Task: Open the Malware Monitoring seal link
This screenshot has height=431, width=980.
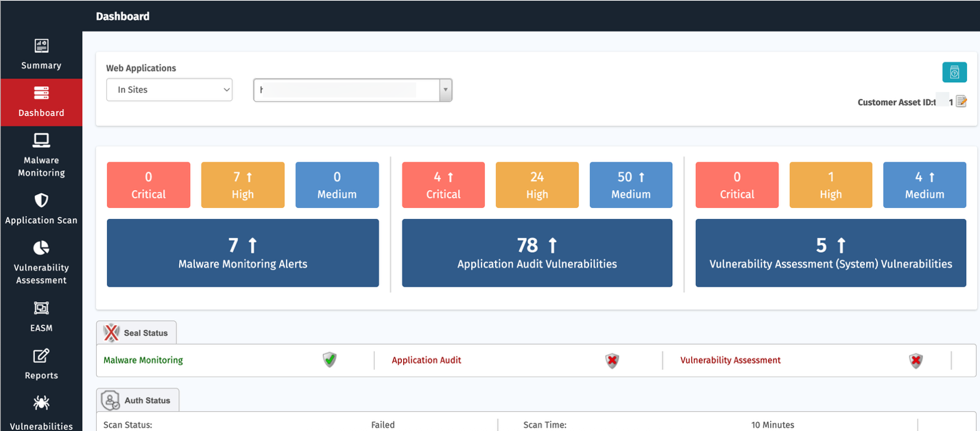Action: pos(143,360)
